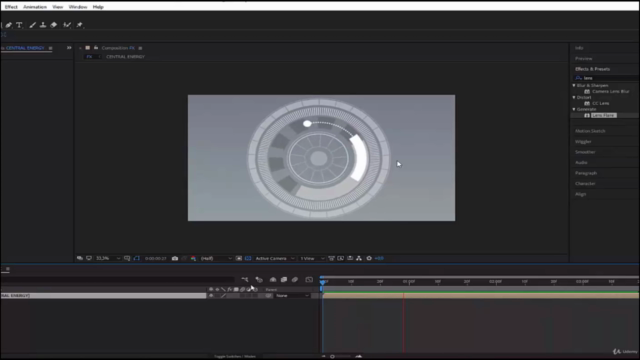Toggle hide shy layers switch

273,280
